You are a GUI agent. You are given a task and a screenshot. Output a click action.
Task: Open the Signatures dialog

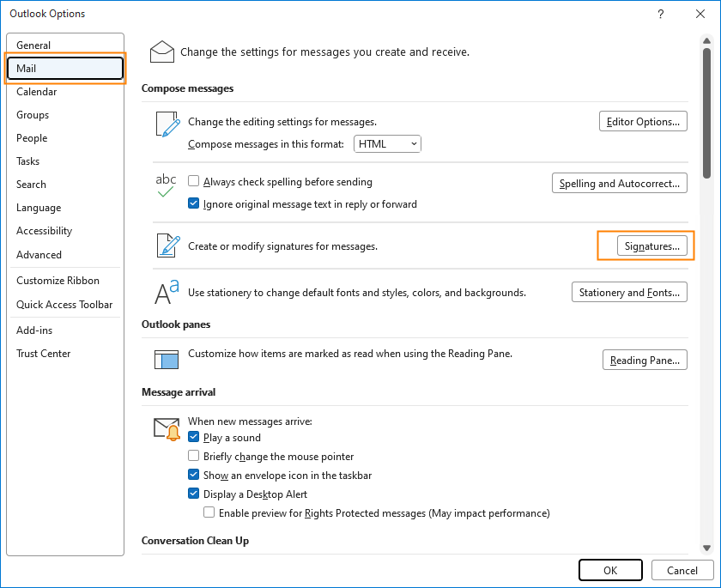pos(652,246)
